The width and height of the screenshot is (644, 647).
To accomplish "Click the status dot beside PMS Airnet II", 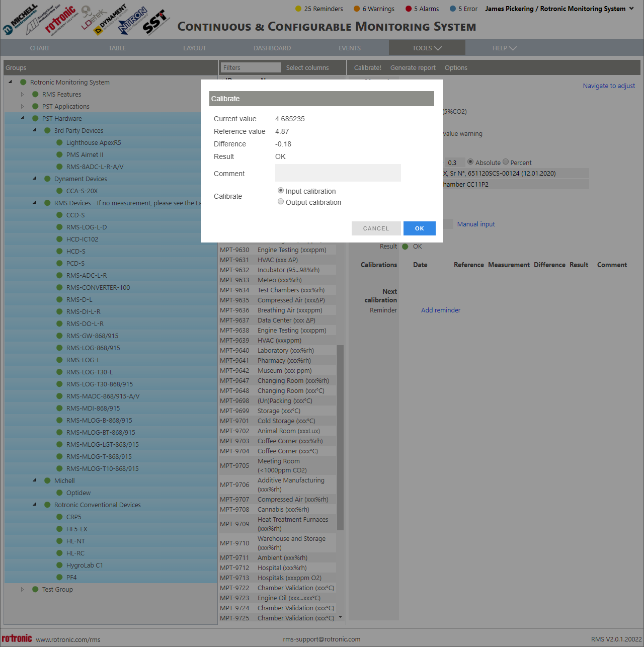I will [59, 154].
